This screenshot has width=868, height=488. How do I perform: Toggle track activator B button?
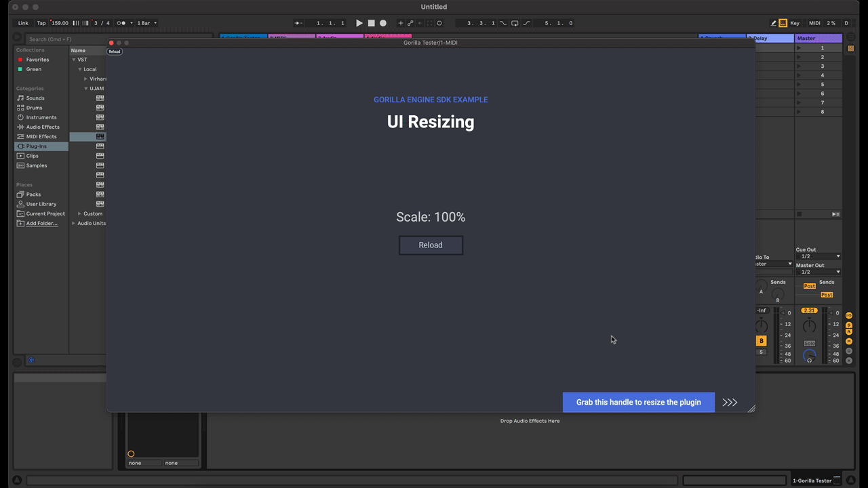(x=762, y=341)
